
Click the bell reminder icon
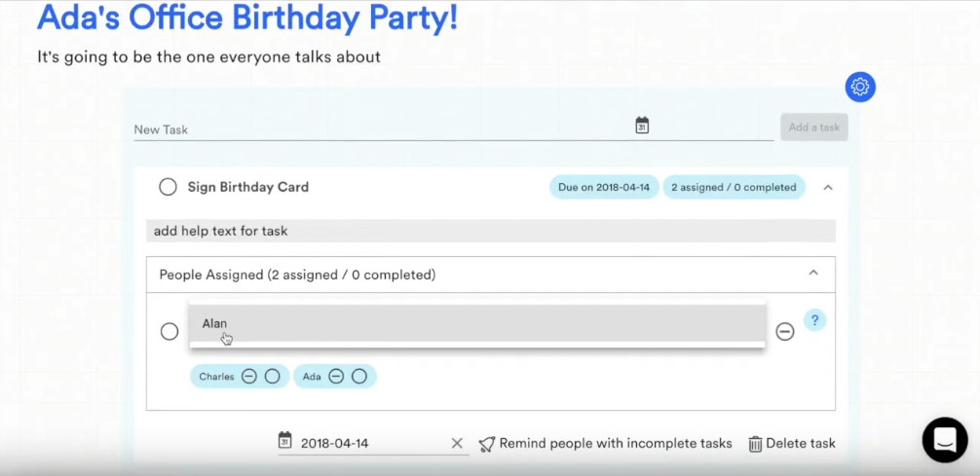[x=487, y=444]
